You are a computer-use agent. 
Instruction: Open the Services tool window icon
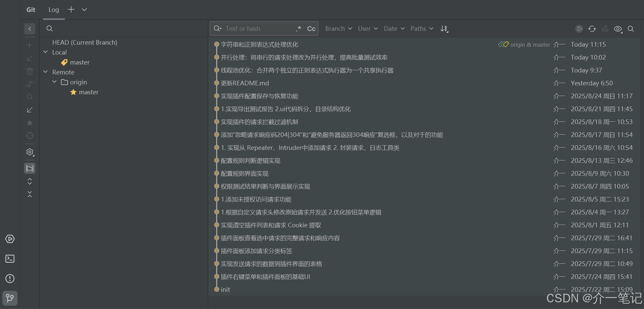pos(10,239)
